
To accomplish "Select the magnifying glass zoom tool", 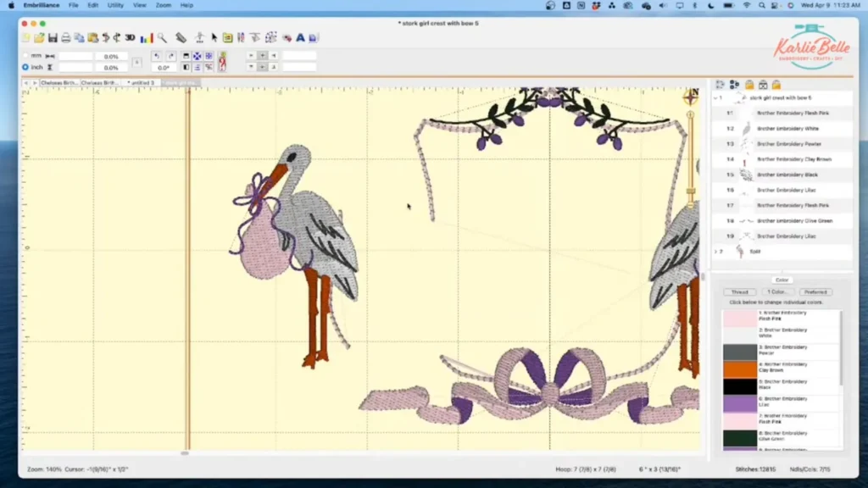I will click(162, 37).
